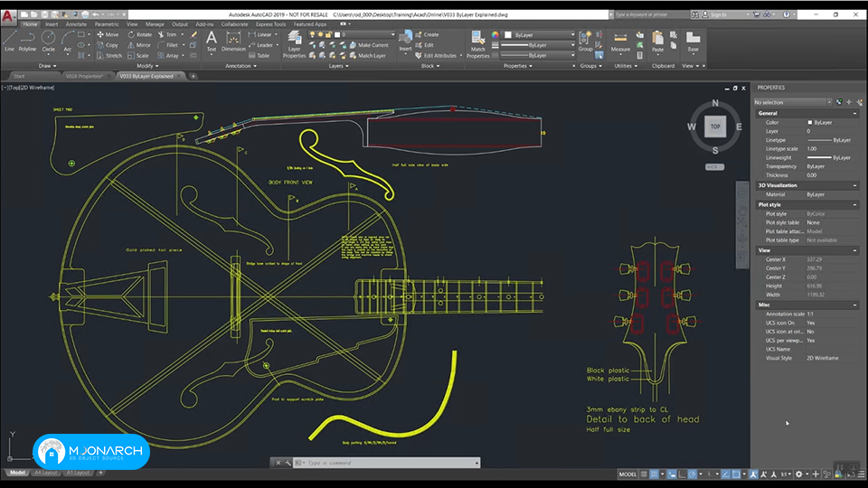Insert a Table annotation
This screenshot has width=868, height=488.
(x=259, y=55)
